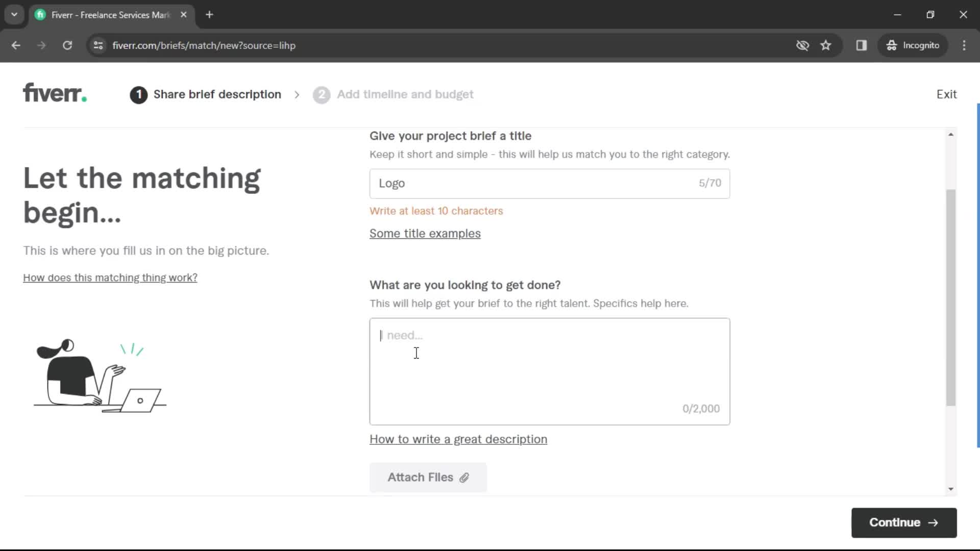The width and height of the screenshot is (980, 551).
Task: Open the How does matching work link
Action: click(x=110, y=278)
